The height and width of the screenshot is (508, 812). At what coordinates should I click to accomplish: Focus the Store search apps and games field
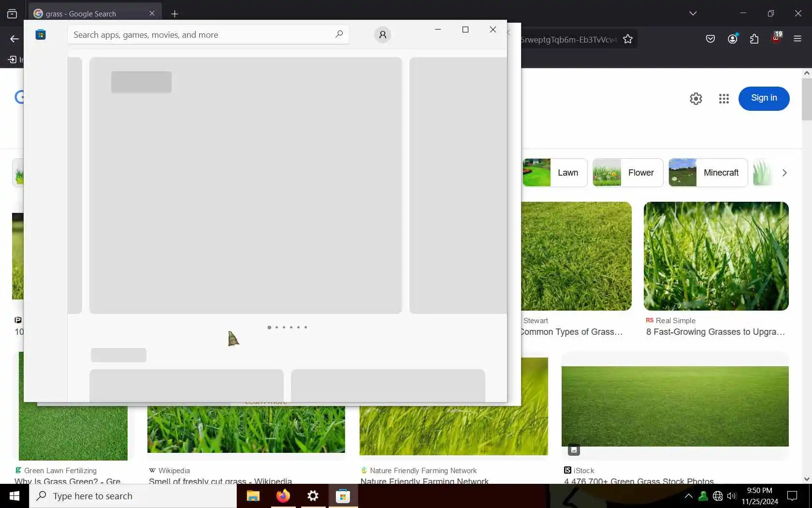click(208, 35)
